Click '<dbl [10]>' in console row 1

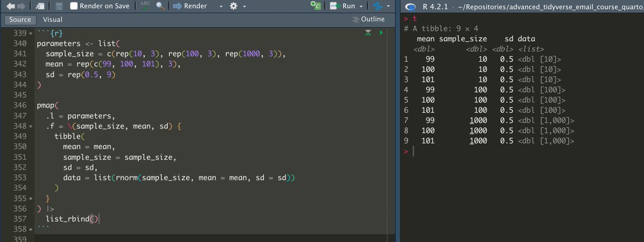point(540,59)
